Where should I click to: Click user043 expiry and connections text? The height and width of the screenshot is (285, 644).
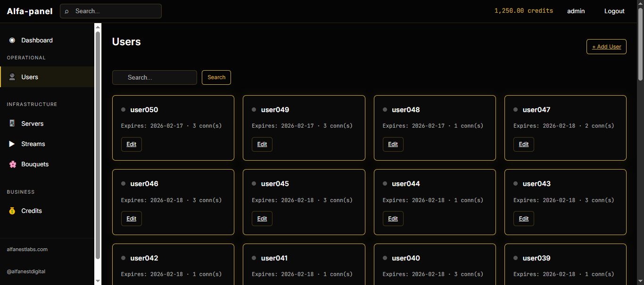564,200
